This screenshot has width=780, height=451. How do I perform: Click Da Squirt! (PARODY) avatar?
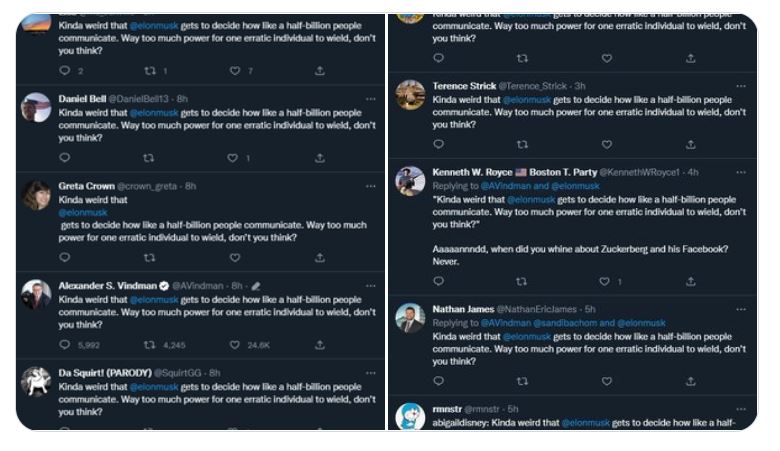(x=37, y=382)
